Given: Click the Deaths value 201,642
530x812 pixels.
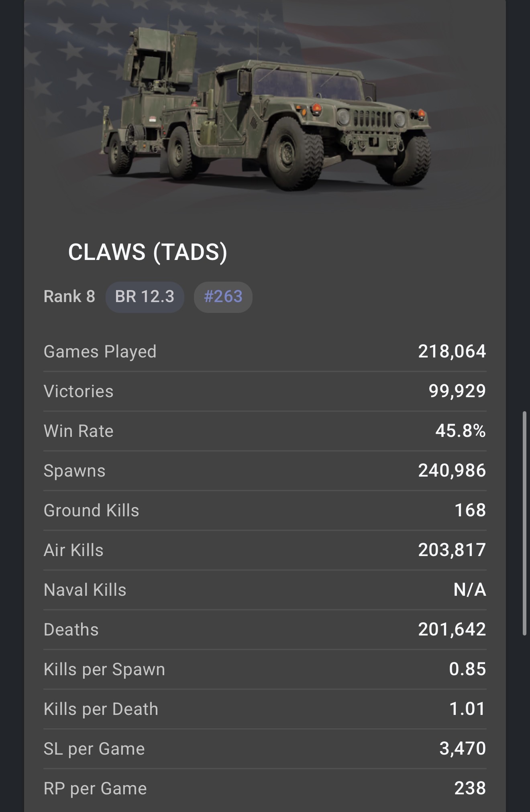Looking at the screenshot, I should pos(452,629).
